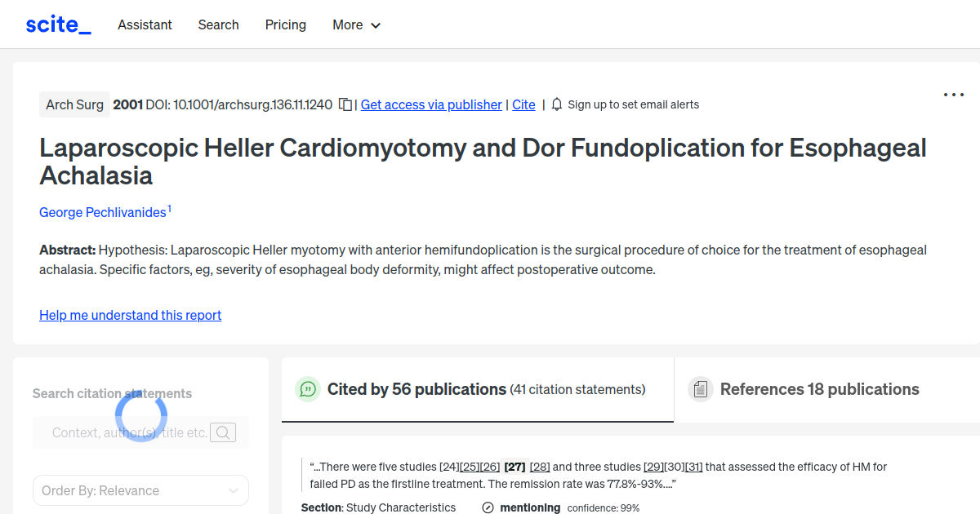Expand the More menu chevron
The height and width of the screenshot is (514, 980).
376,25
